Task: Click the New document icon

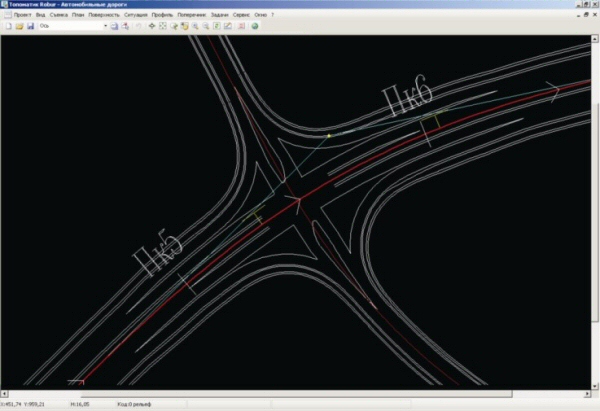Action: (7, 26)
